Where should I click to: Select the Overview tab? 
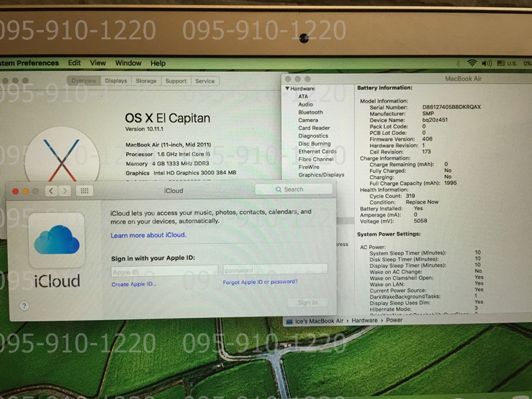click(84, 80)
